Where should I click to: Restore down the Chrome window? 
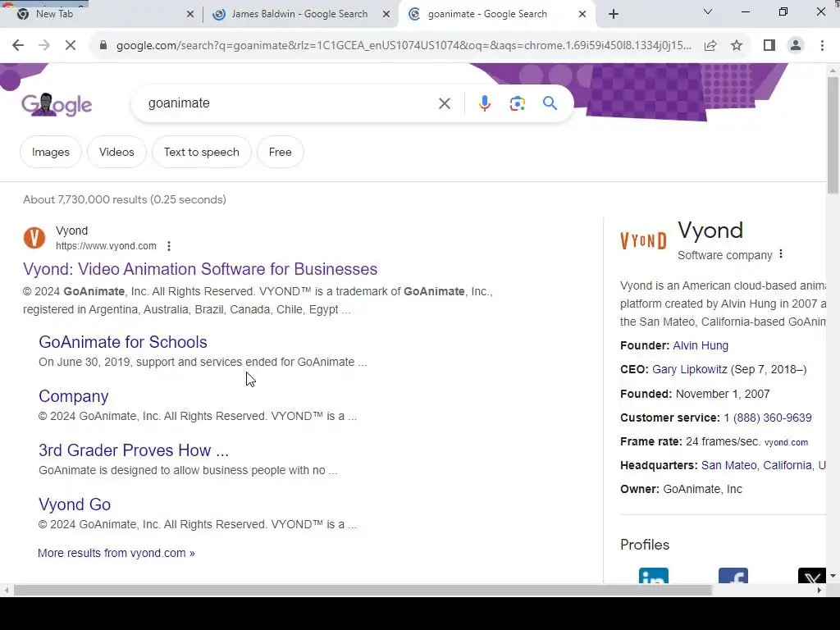(783, 11)
